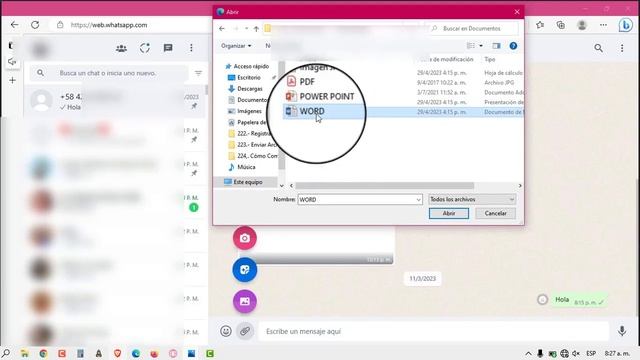Viewport: 640px width, 360px height.
Task: Open the emoji picker in message bar
Action: (226, 331)
